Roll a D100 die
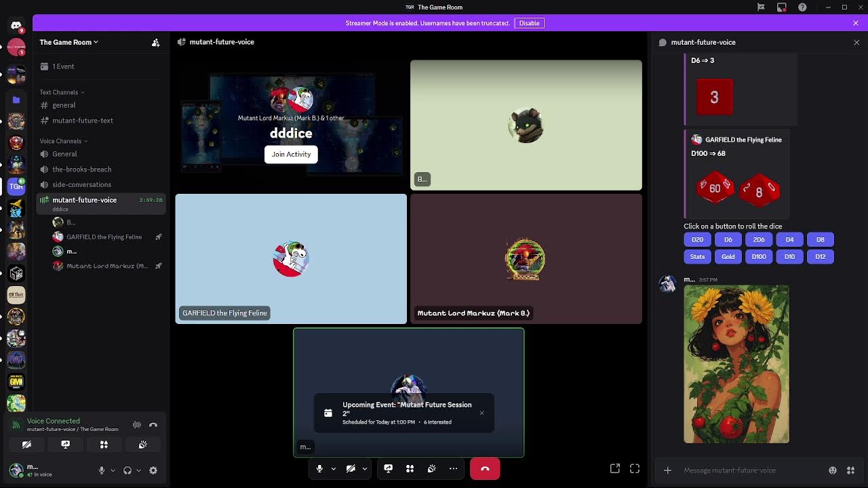The height and width of the screenshot is (488, 868). 759,257
